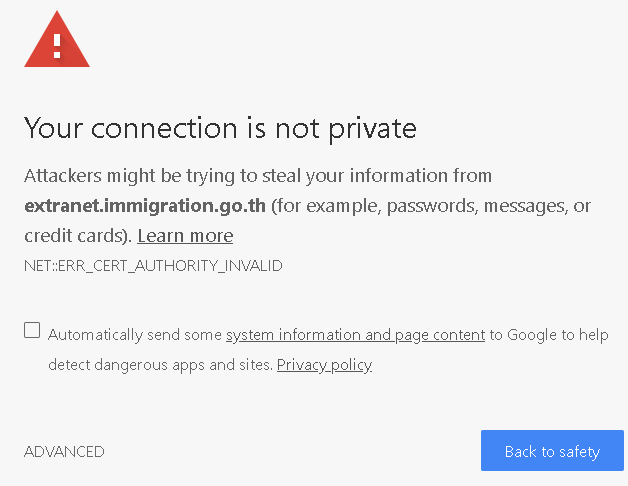Expand the ADVANCED options

64,452
